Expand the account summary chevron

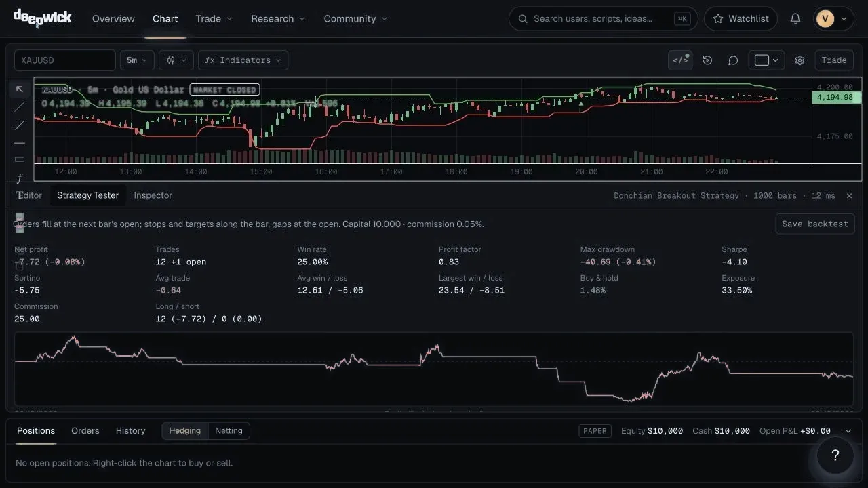[x=848, y=431]
